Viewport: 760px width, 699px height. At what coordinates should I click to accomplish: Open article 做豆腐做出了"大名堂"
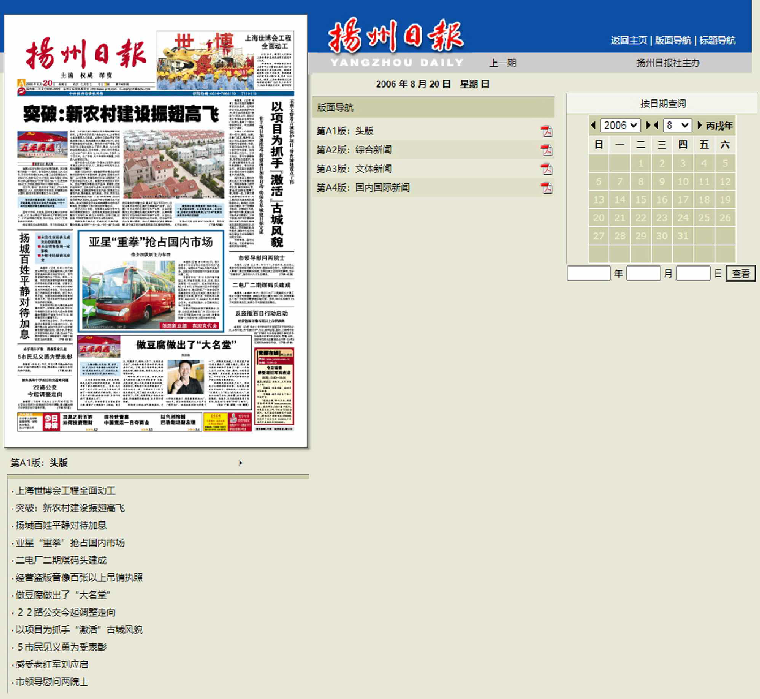pyautogui.click(x=63, y=595)
